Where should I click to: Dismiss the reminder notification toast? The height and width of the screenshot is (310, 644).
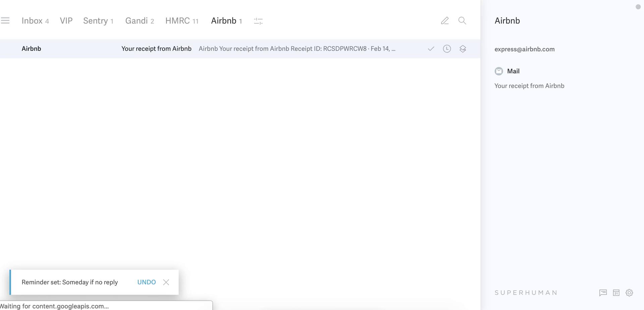tap(166, 282)
